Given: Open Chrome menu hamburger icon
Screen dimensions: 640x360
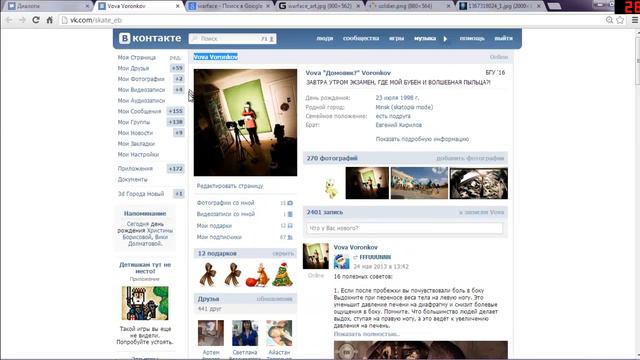Looking at the screenshot, I should coord(635,20).
